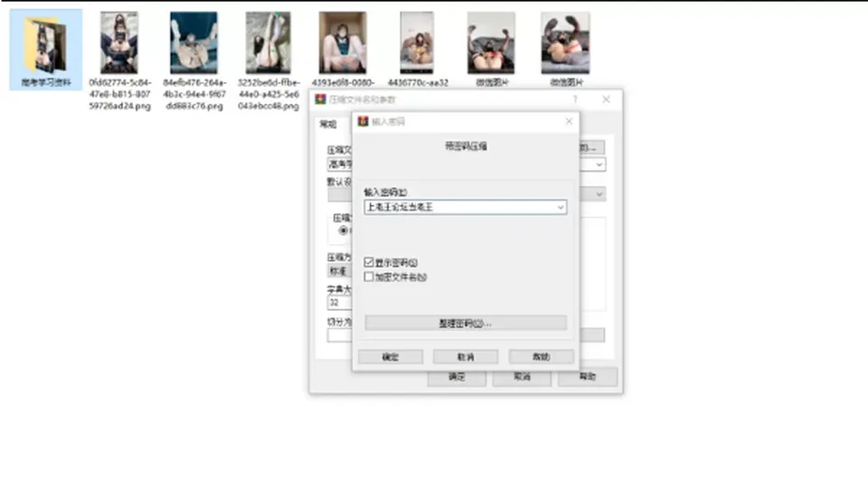Click 帮助 in the 压缩文件名和参数 window
Screen dimensions: 868x478
(588, 377)
